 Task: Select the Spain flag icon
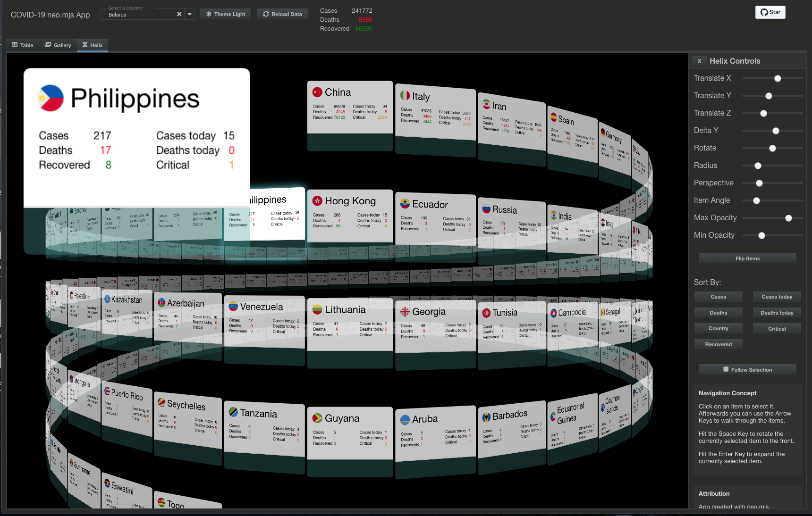click(x=553, y=117)
